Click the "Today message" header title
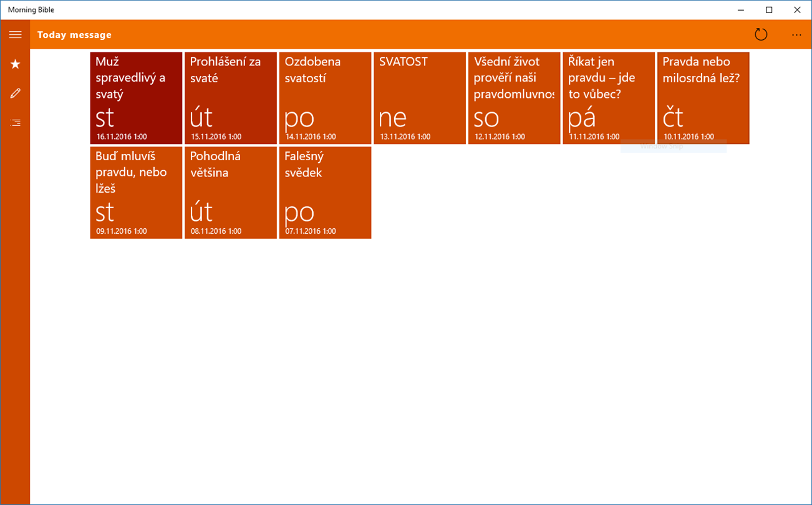 74,35
